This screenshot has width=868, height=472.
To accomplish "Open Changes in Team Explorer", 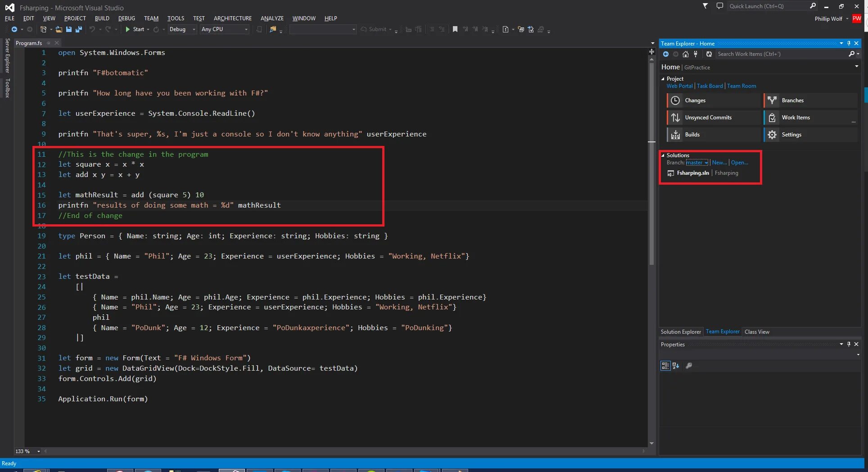I will point(714,100).
